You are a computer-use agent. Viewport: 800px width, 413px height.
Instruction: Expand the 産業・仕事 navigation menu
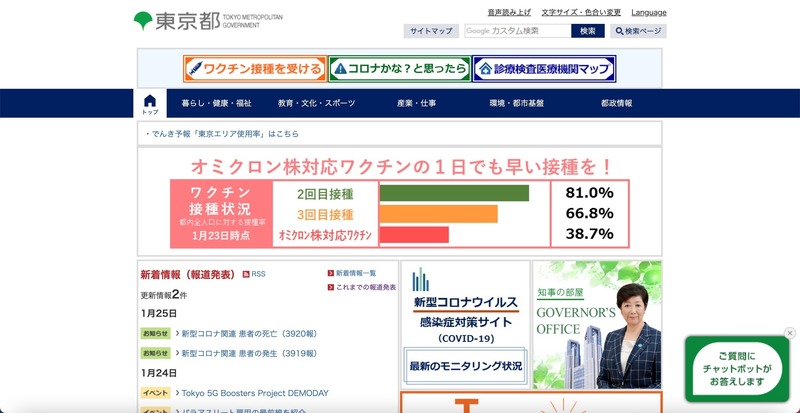tap(416, 104)
